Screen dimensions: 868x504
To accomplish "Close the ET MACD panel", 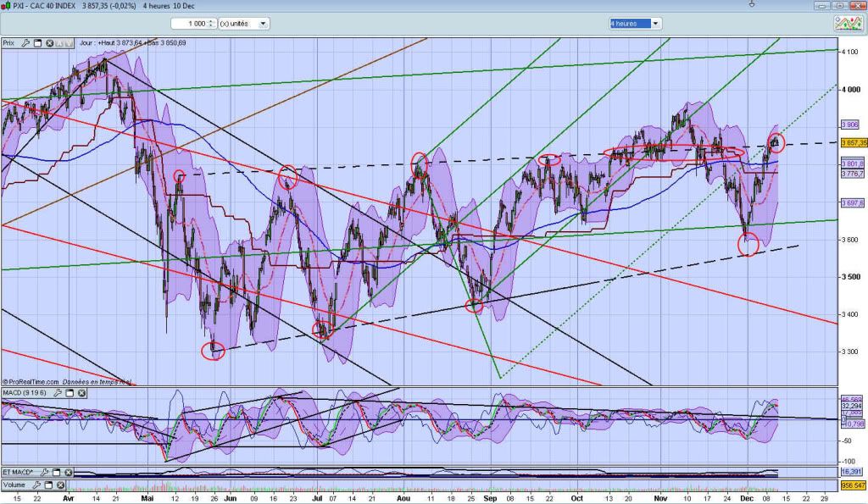I will coord(68,472).
